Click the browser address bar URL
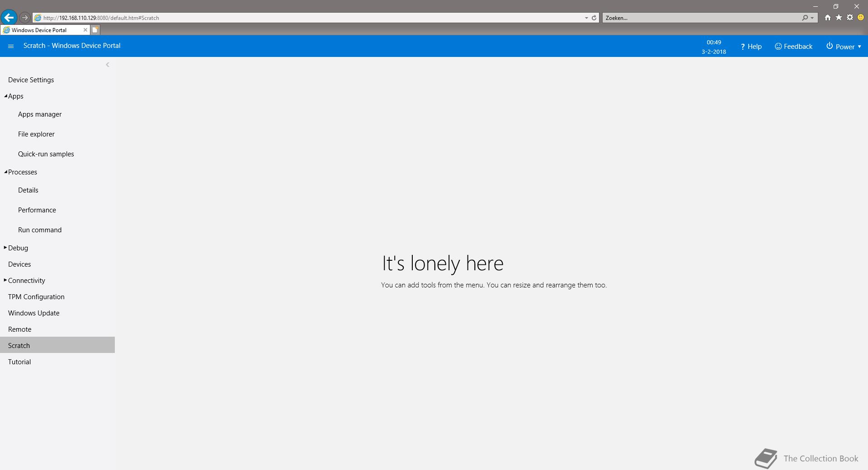Image resolution: width=868 pixels, height=470 pixels. coord(101,18)
